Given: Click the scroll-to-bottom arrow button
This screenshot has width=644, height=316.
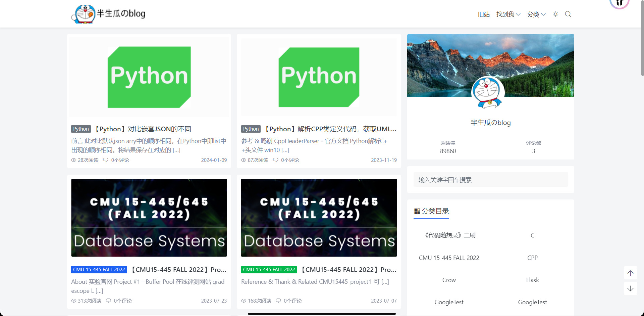Looking at the screenshot, I should point(630,288).
